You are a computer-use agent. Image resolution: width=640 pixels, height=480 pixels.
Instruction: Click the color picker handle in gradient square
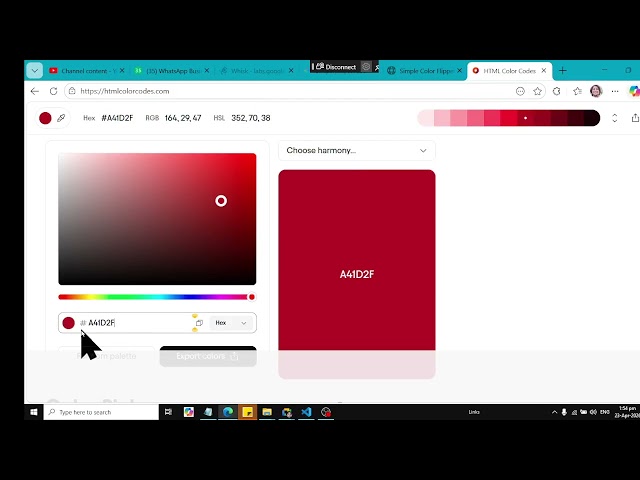point(221,201)
